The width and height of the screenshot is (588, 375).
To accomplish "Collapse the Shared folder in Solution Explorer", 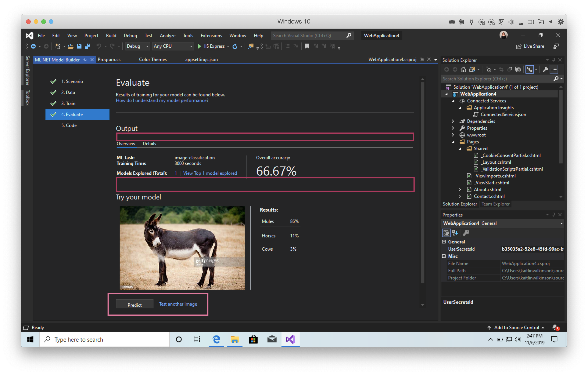I will click(x=460, y=148).
